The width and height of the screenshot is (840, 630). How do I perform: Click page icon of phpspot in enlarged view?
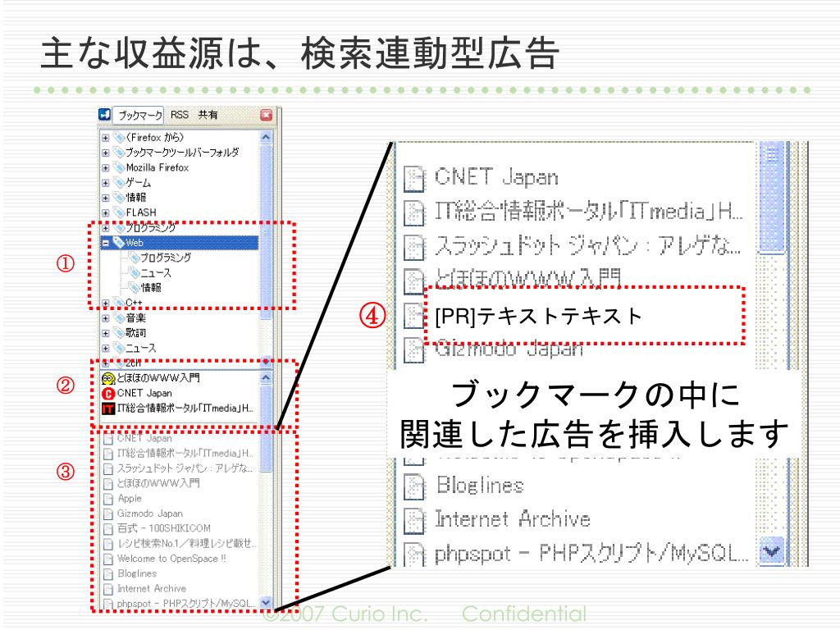point(414,555)
